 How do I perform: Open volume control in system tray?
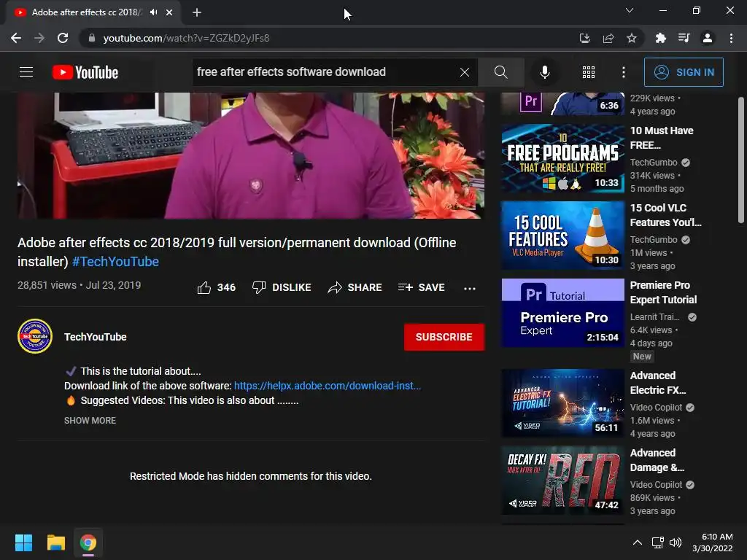[676, 542]
